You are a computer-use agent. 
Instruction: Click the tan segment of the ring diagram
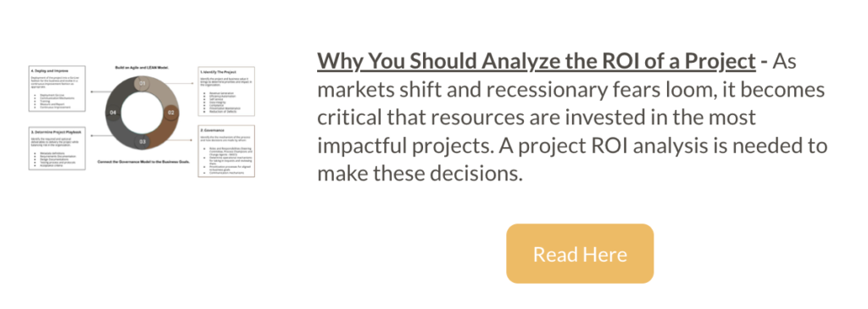coord(164,92)
